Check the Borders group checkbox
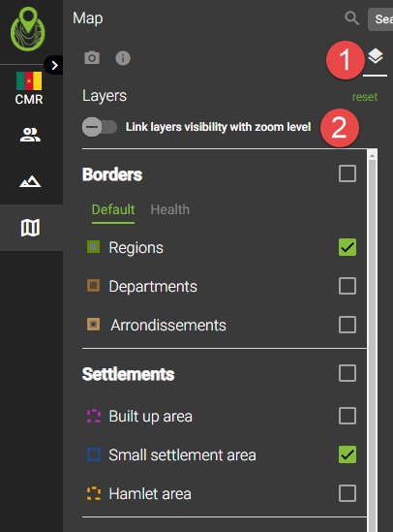 click(348, 173)
